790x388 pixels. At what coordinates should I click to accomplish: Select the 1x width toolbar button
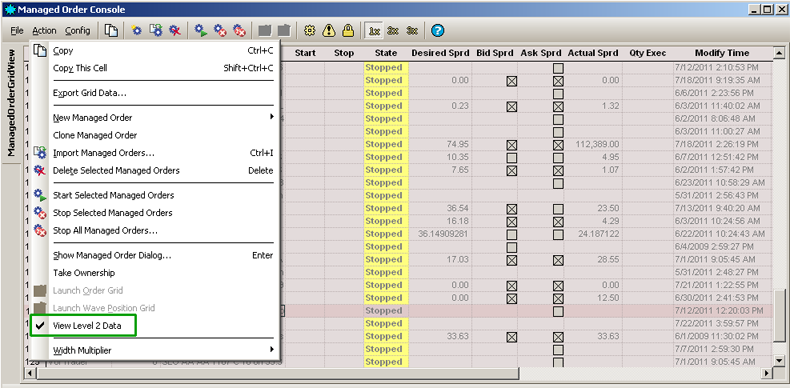coord(374,31)
